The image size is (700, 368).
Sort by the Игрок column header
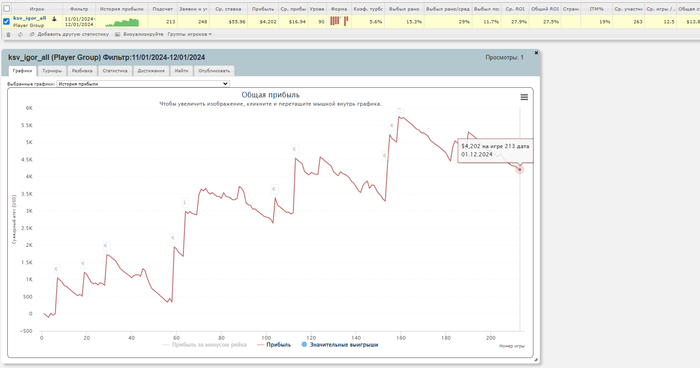[x=37, y=9]
